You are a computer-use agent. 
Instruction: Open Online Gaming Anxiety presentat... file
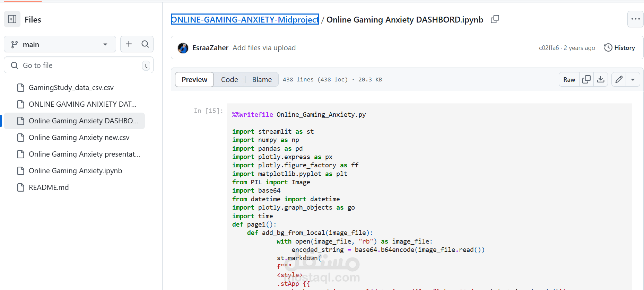(x=84, y=154)
